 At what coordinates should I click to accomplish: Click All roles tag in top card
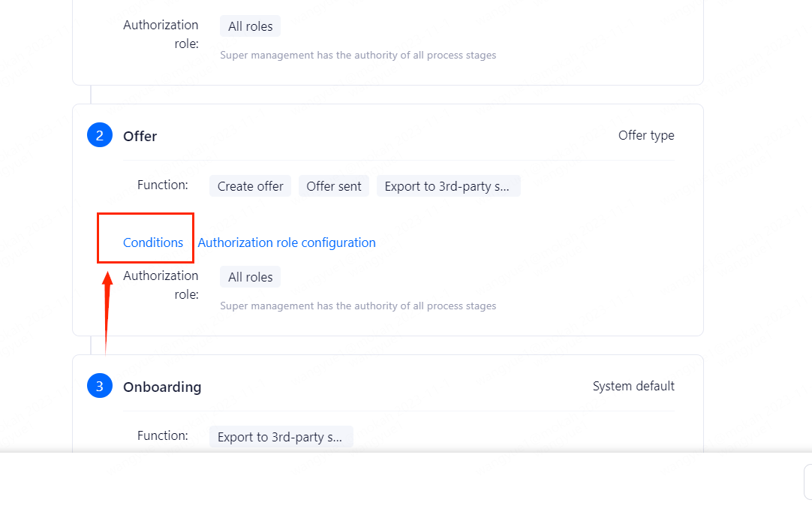250,26
